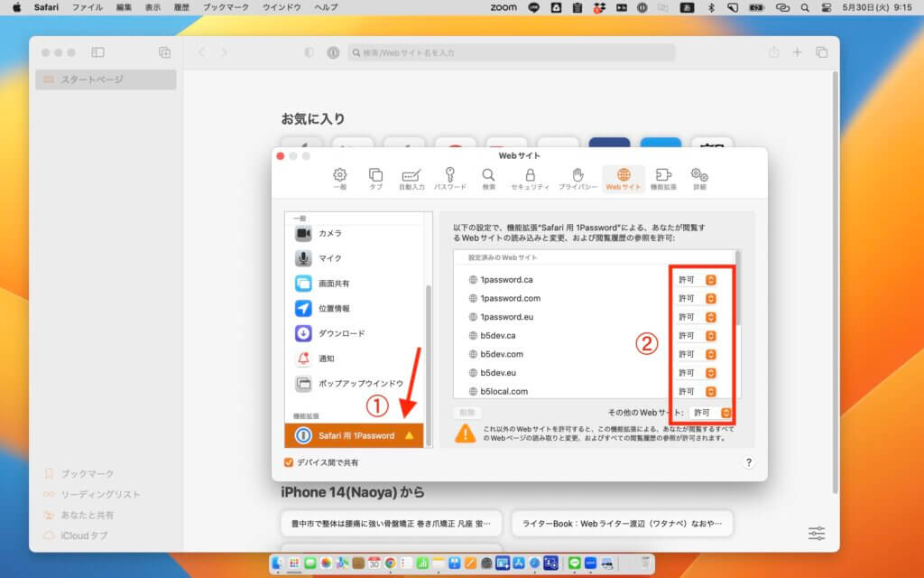
Task: Open iCloudタブ in the Safari sidebar
Action: tap(76, 536)
